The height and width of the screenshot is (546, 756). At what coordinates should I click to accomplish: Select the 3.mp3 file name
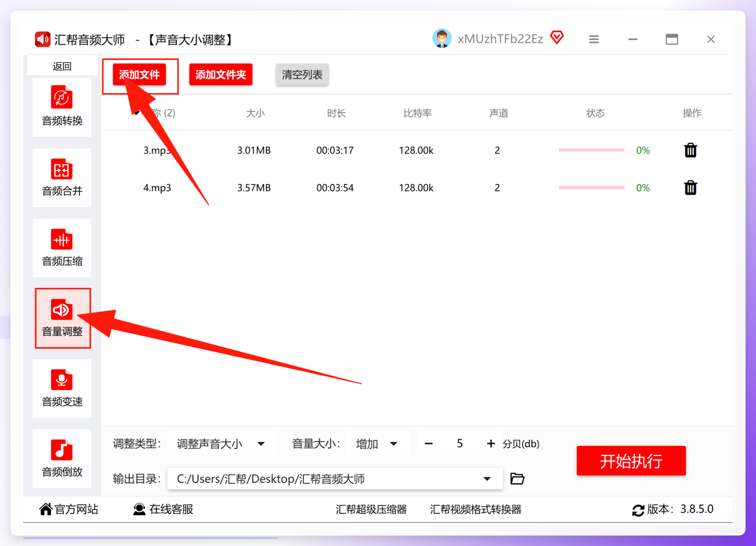point(157,150)
